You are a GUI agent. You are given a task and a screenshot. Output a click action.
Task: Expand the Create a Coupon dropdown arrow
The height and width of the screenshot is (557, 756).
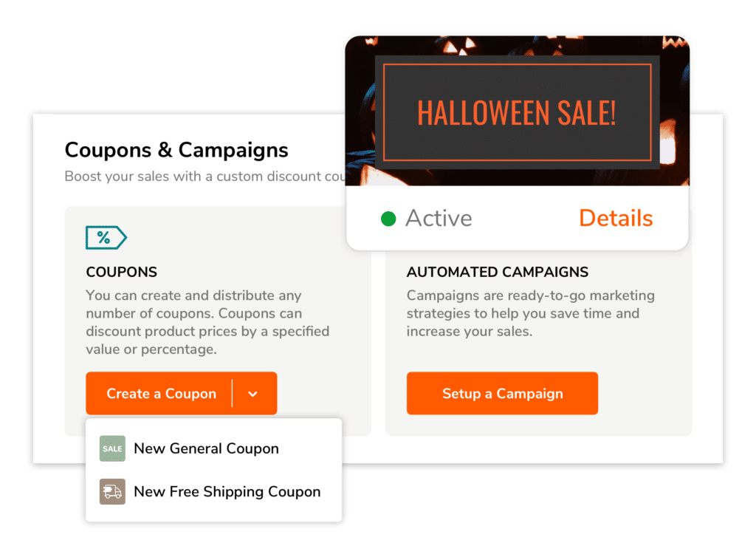point(252,393)
